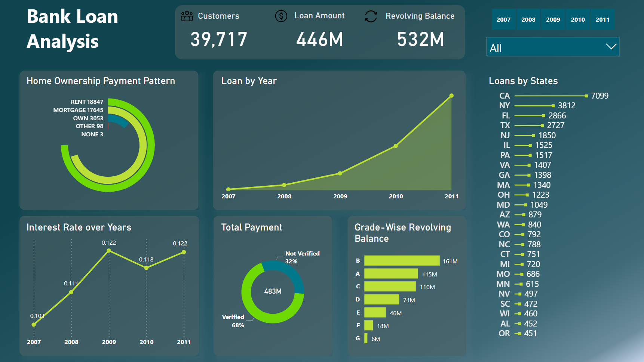Click the 2010 year button
Viewport: 644px width, 362px height.
[x=577, y=19]
